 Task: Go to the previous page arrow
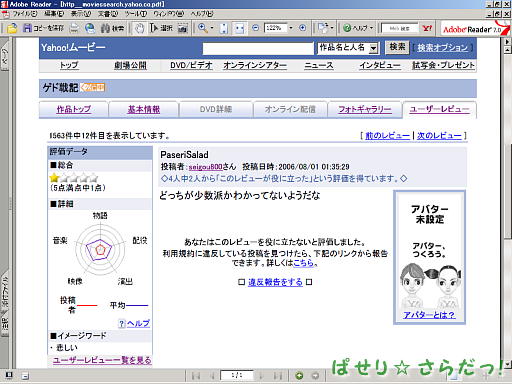(x=212, y=376)
